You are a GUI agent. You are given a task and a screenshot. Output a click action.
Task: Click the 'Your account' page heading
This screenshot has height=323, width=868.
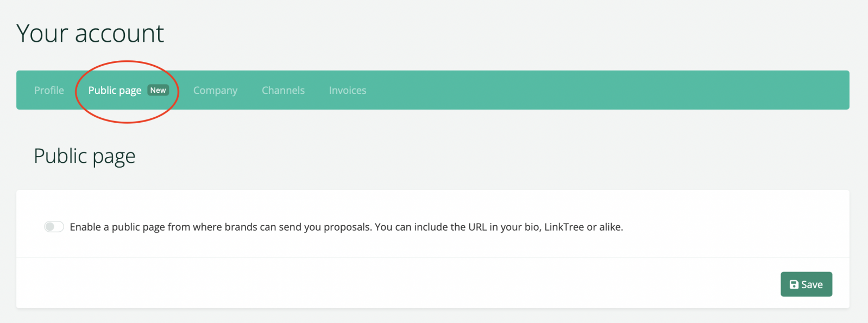(x=90, y=34)
